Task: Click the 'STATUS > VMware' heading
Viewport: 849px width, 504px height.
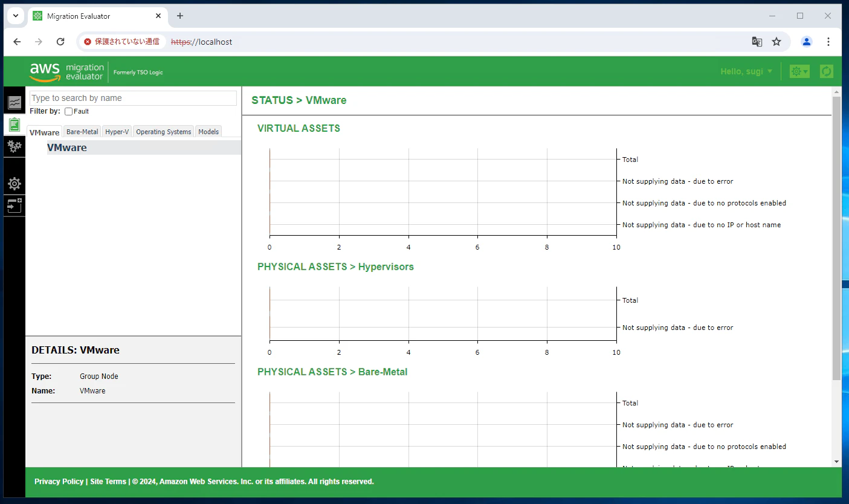Action: pyautogui.click(x=299, y=100)
